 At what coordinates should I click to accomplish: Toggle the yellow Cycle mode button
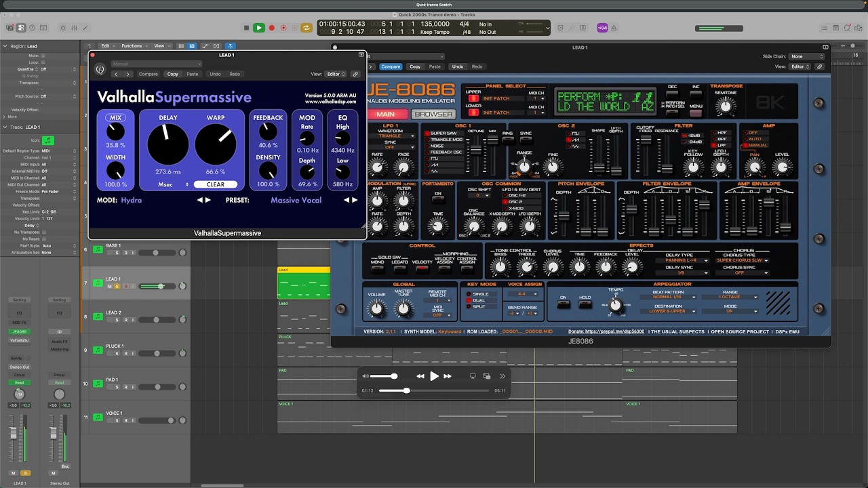tap(307, 28)
